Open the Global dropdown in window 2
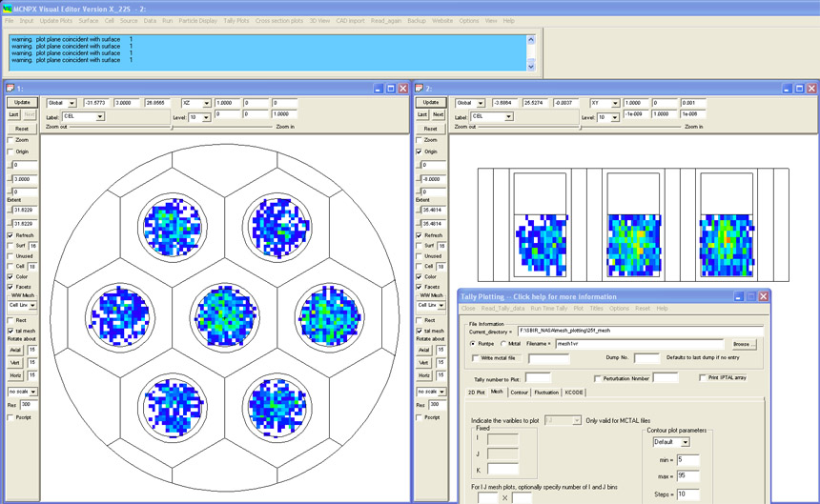 tap(482, 104)
